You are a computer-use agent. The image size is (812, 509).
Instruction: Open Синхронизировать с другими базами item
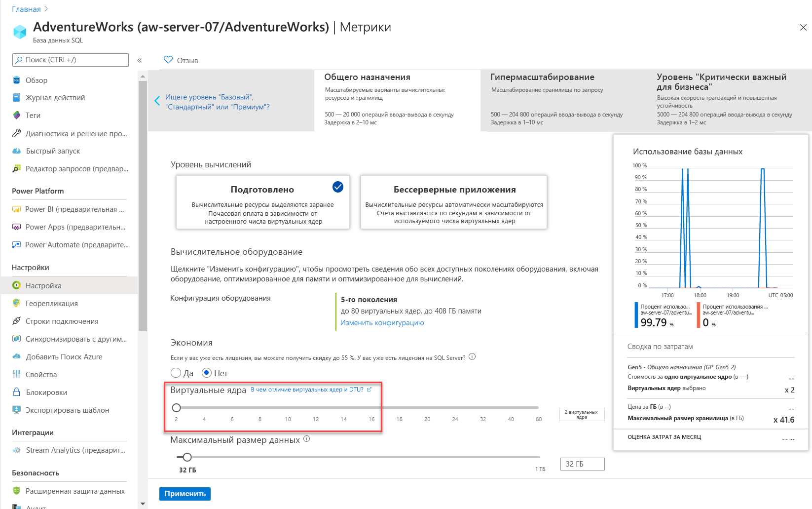click(69, 339)
